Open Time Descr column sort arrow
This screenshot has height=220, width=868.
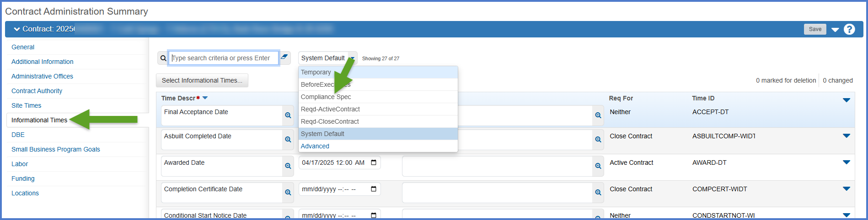tap(205, 98)
